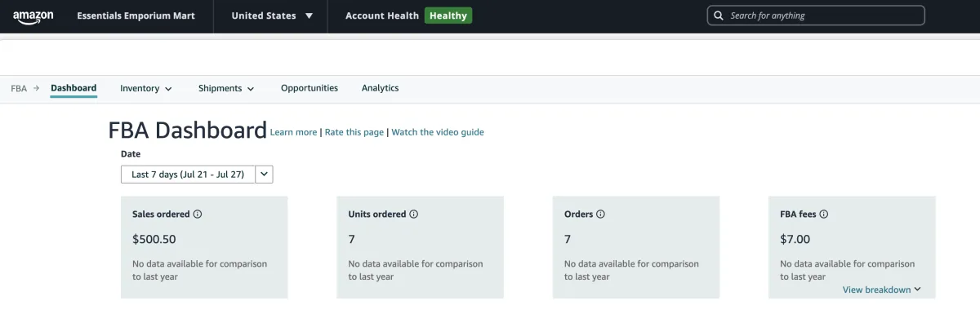Open the Analytics tab
This screenshot has height=314, width=980.
click(381, 88)
